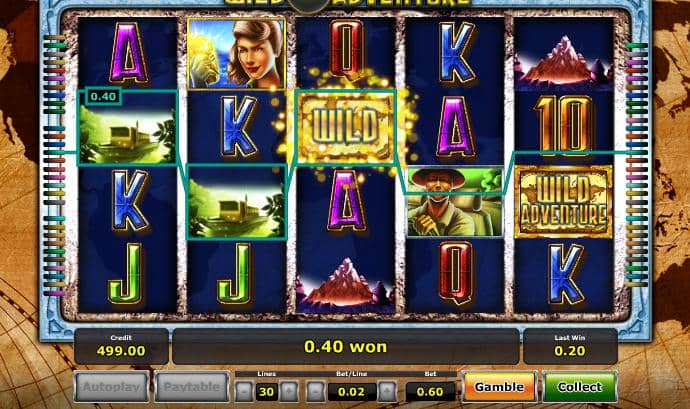Open the Paytable
The image size is (690, 409).
tap(192, 387)
